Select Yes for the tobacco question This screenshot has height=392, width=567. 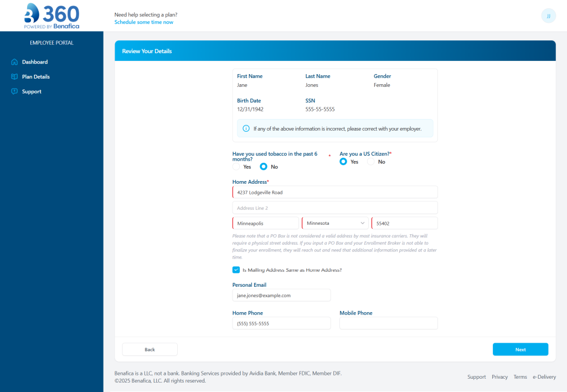(x=235, y=167)
